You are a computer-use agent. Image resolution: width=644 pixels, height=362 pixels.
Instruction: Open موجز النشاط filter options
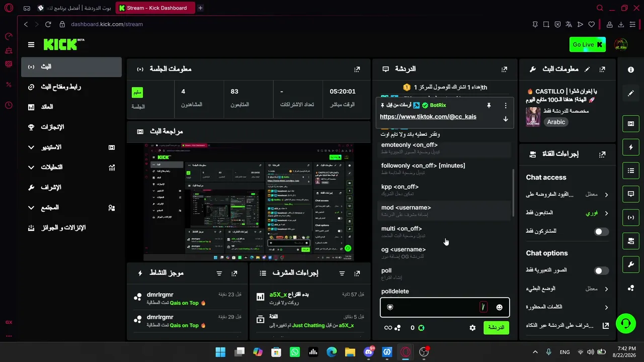[x=219, y=274]
